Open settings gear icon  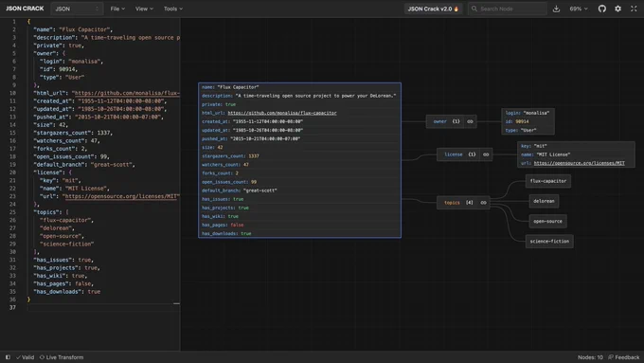[x=617, y=9]
